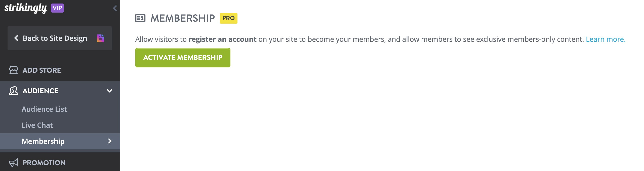The image size is (644, 171).
Task: Click the PRO badge next to Membership
Action: tap(229, 18)
